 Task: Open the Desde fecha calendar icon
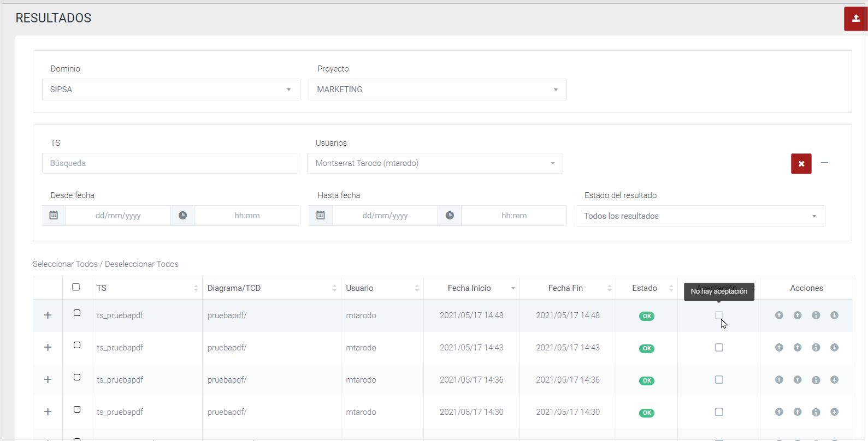[54, 216]
